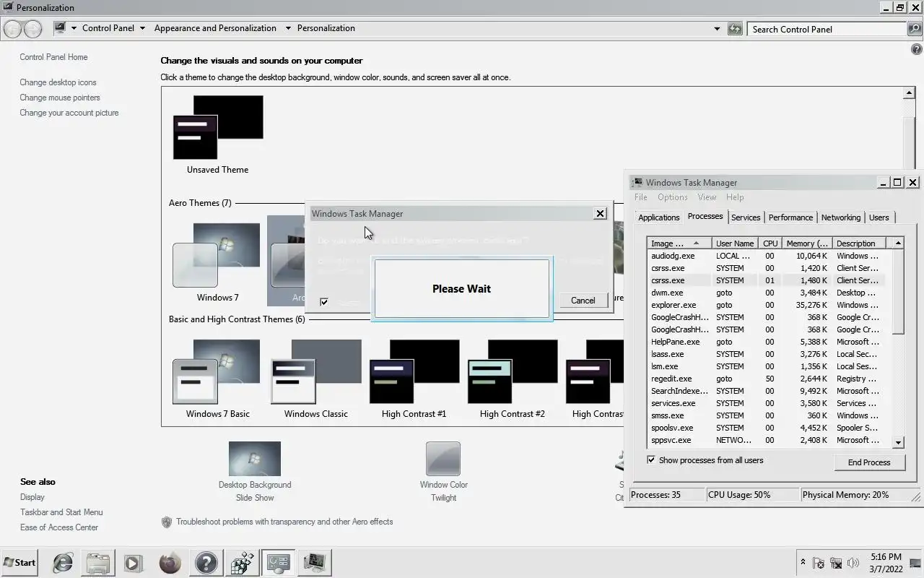Image resolution: width=924 pixels, height=578 pixels.
Task: Open the volume speaker tray icon
Action: point(853,563)
